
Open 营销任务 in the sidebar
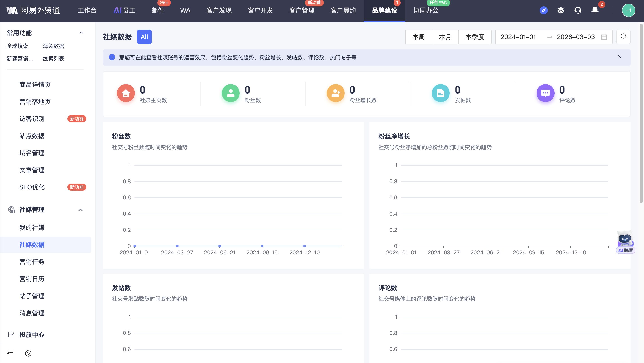pyautogui.click(x=32, y=262)
